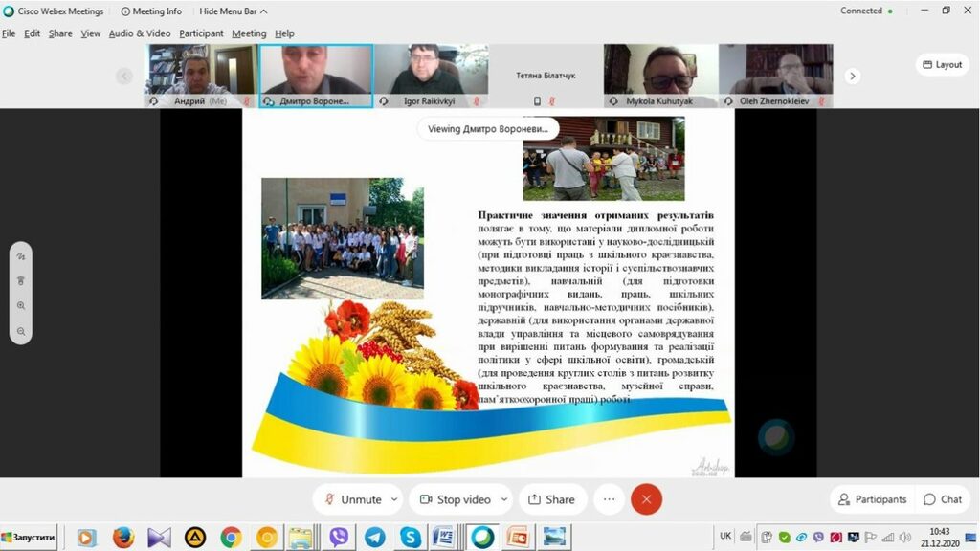Open the more options ellipsis button
Image resolution: width=980 pixels, height=551 pixels.
pyautogui.click(x=608, y=499)
